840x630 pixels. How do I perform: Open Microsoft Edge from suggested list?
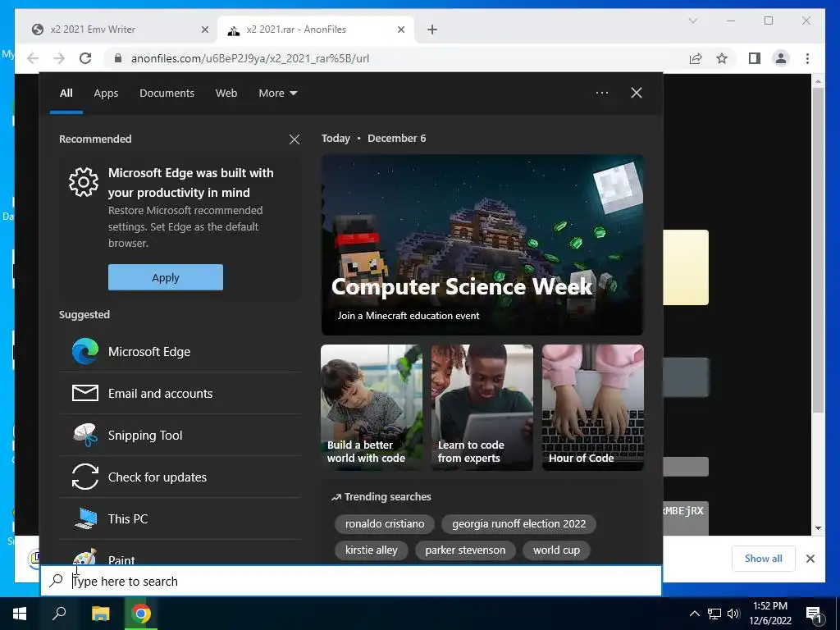point(180,351)
